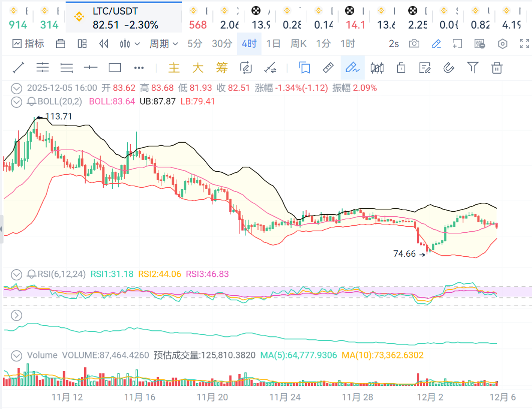Image resolution: width=532 pixels, height=409 pixels.
Task: Enter fullscreen mode for the chart
Action: pyautogui.click(x=523, y=44)
